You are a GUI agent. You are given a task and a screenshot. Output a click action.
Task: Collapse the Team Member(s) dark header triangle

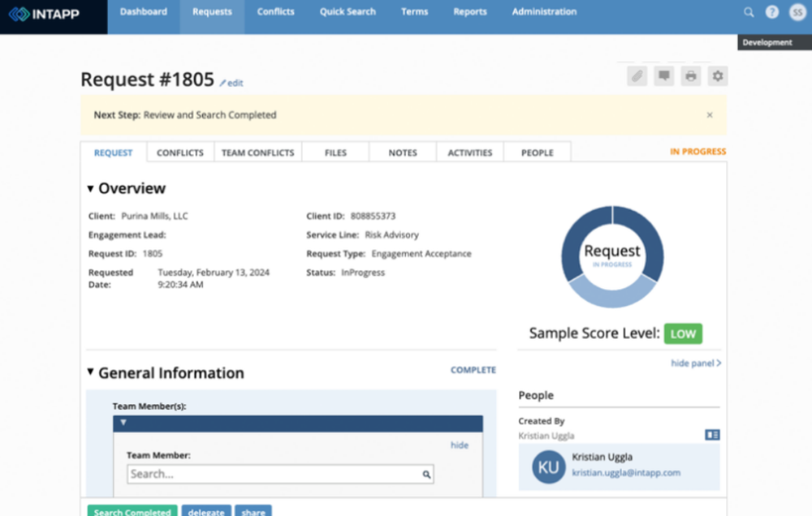pyautogui.click(x=123, y=423)
